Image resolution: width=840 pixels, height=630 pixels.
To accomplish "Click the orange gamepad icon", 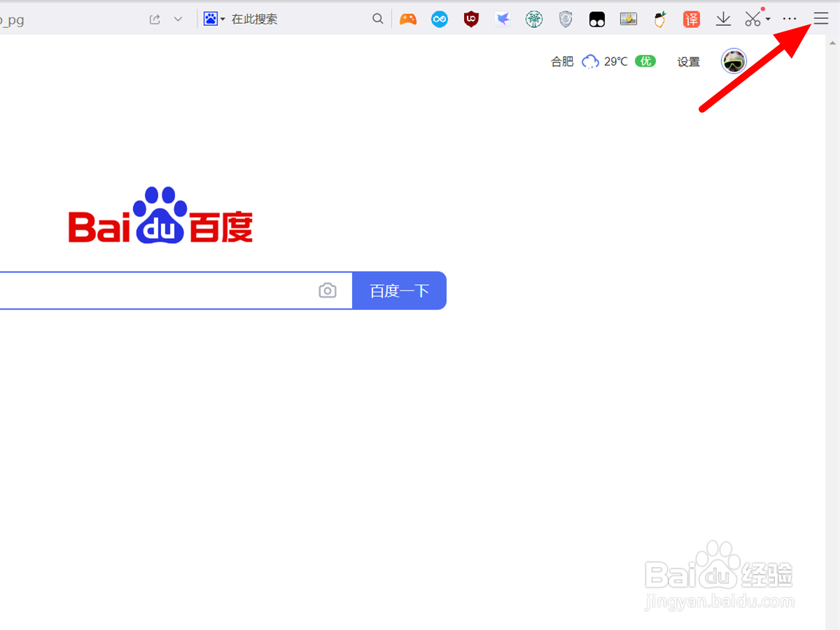I will coord(408,19).
